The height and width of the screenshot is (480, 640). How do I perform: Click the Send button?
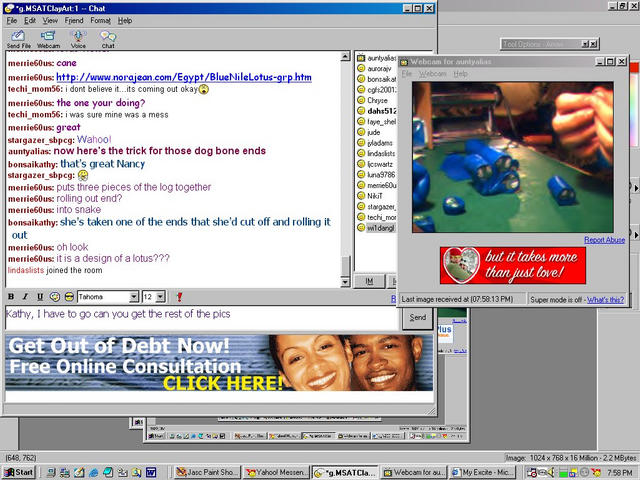418,318
